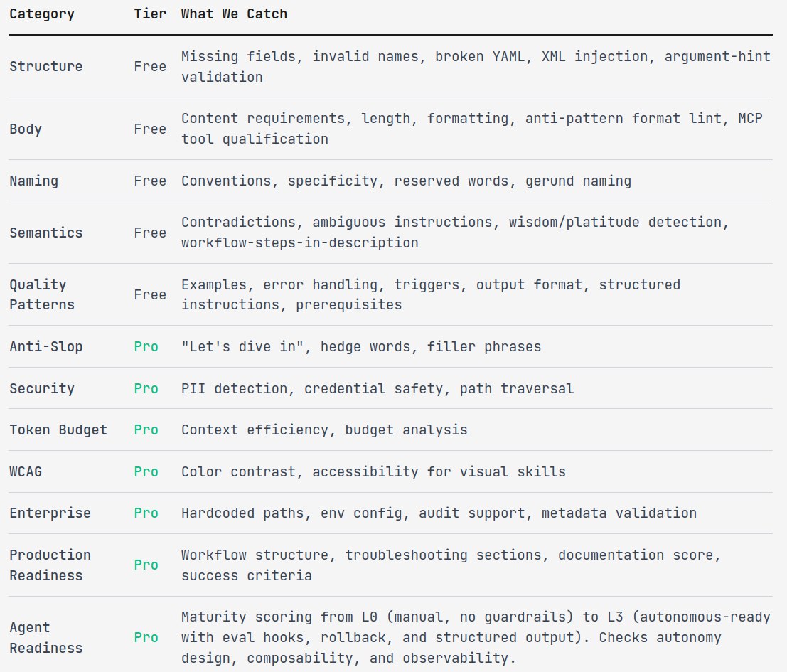Select the Body category cell
The image size is (787, 672).
coord(26,129)
